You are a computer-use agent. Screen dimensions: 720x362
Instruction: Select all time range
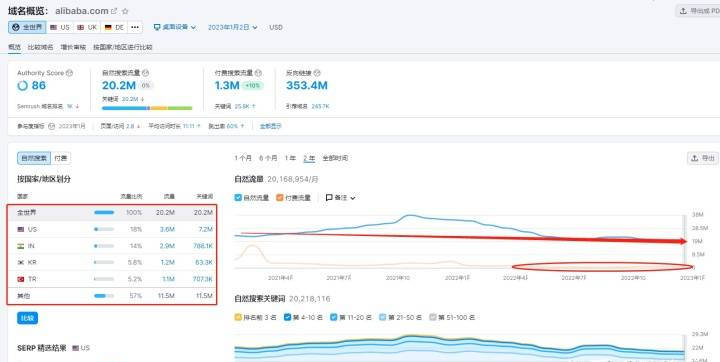pyautogui.click(x=335, y=158)
